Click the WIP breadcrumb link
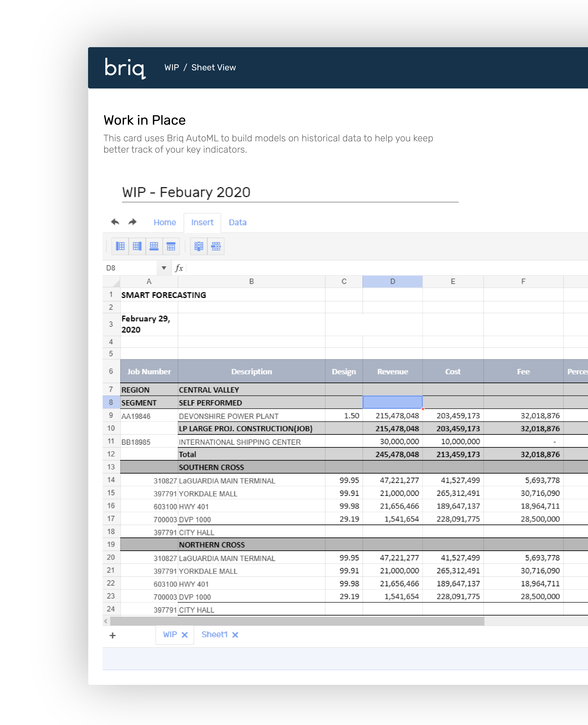Viewport: 588px width, 725px height. coord(172,67)
